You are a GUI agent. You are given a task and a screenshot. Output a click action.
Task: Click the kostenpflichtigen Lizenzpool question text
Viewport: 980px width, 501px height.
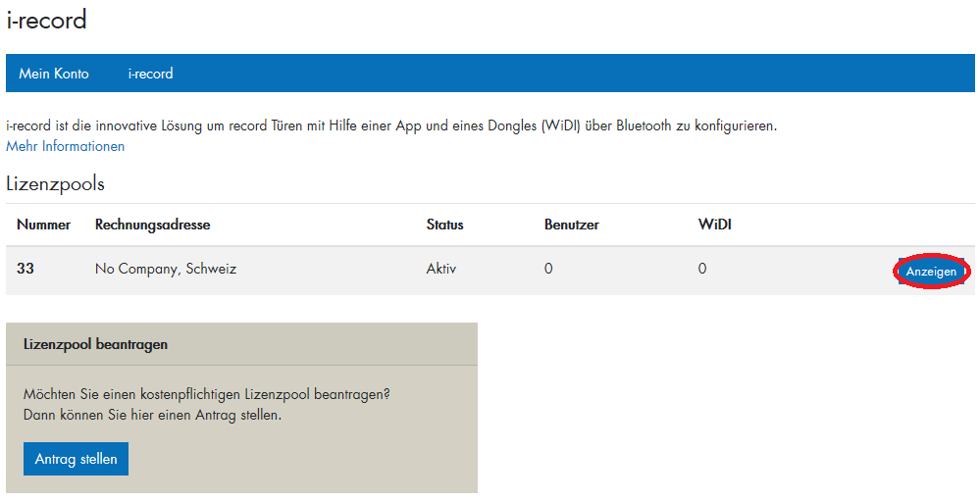tap(206, 394)
